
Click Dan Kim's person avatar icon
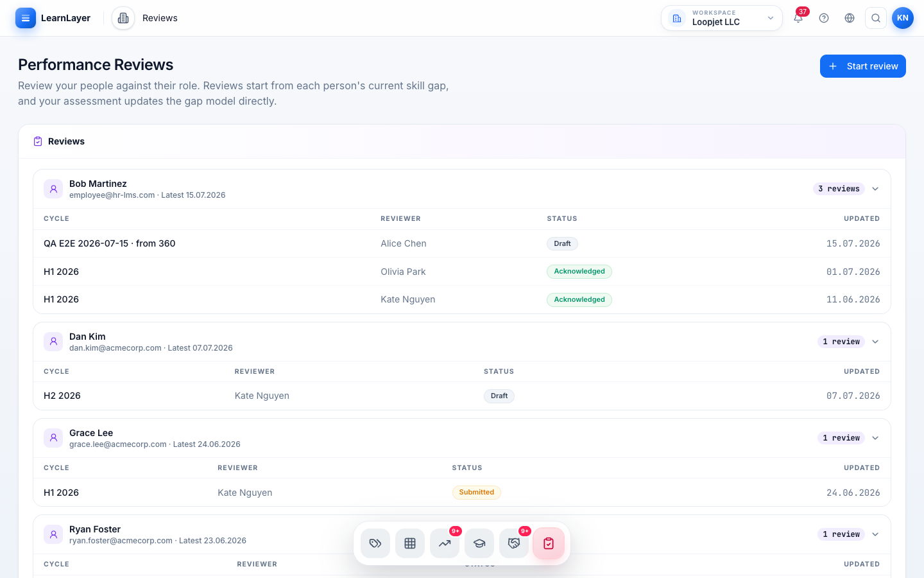(53, 342)
